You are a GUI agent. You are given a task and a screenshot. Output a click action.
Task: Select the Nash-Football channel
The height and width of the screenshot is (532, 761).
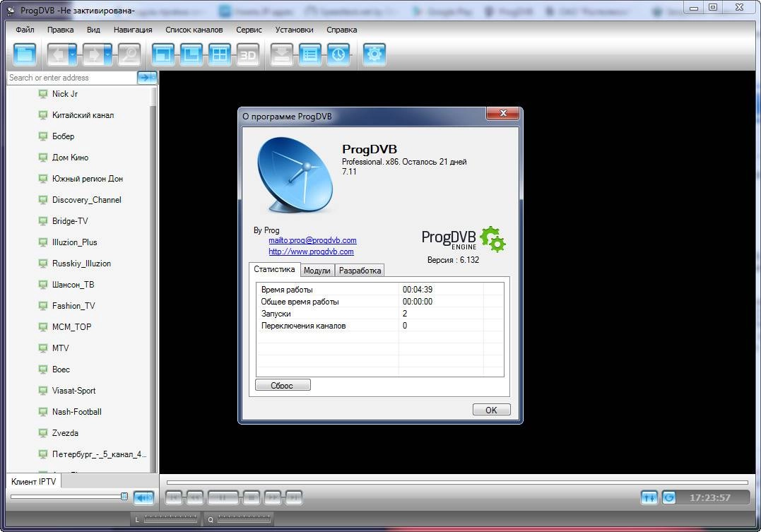[x=77, y=412]
